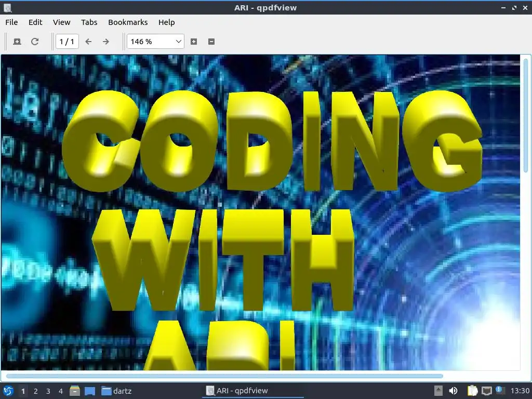Refresh the document with reload icon
532x399 pixels.
click(x=35, y=42)
